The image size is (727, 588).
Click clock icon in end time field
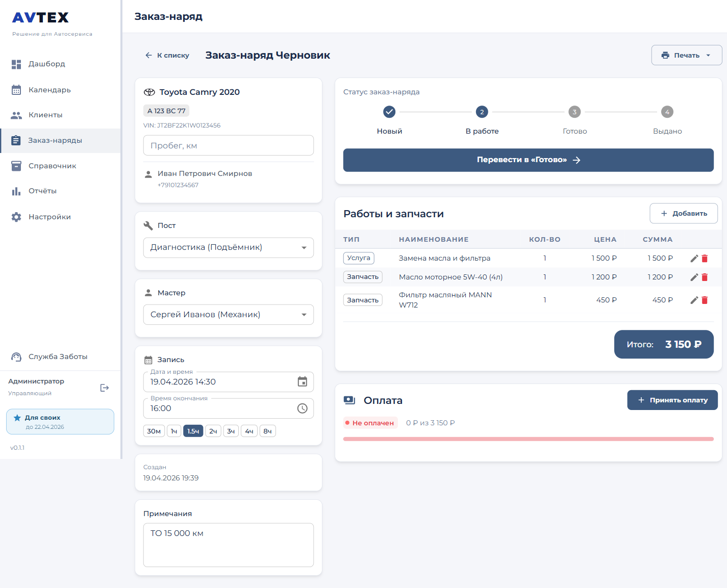point(302,408)
